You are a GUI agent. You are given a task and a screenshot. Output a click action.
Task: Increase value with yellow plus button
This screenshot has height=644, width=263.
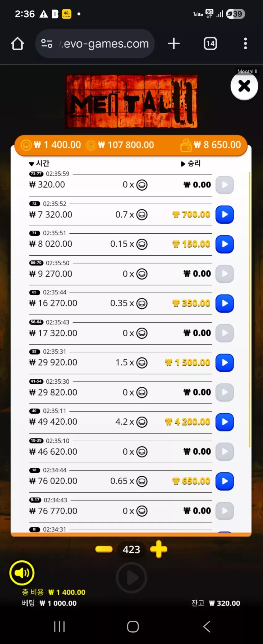click(159, 549)
